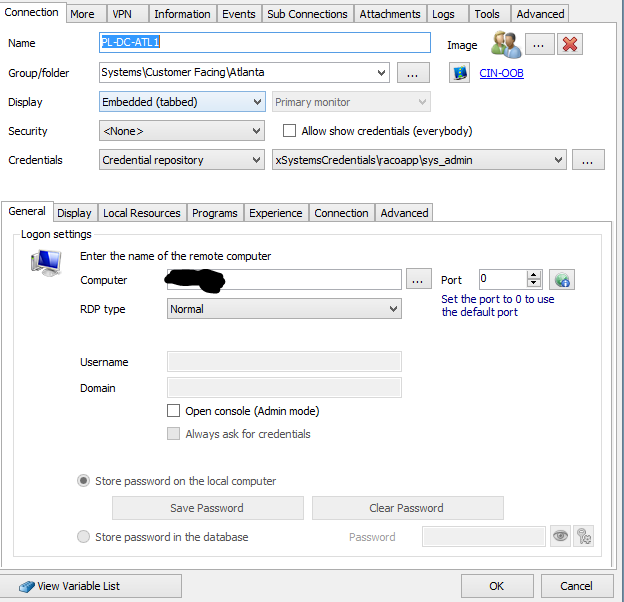Enable Allow show credentials (everybody)
This screenshot has width=624, height=602.
289,131
